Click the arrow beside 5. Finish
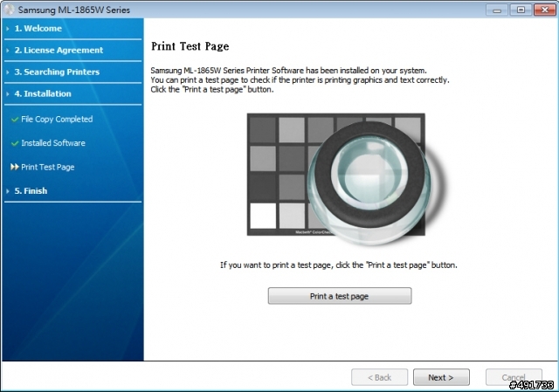559x392 pixels. tap(8, 191)
